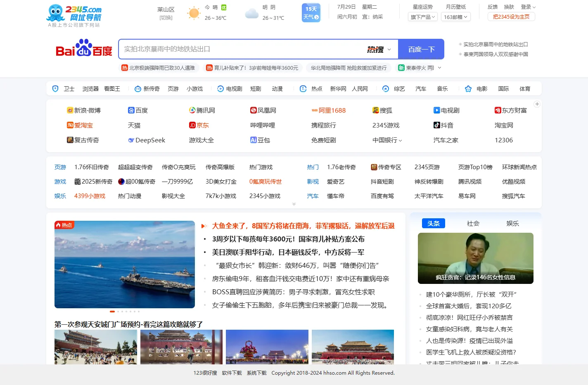Open the 登录 dropdown
The height and width of the screenshot is (385, 588).
pyautogui.click(x=528, y=7)
